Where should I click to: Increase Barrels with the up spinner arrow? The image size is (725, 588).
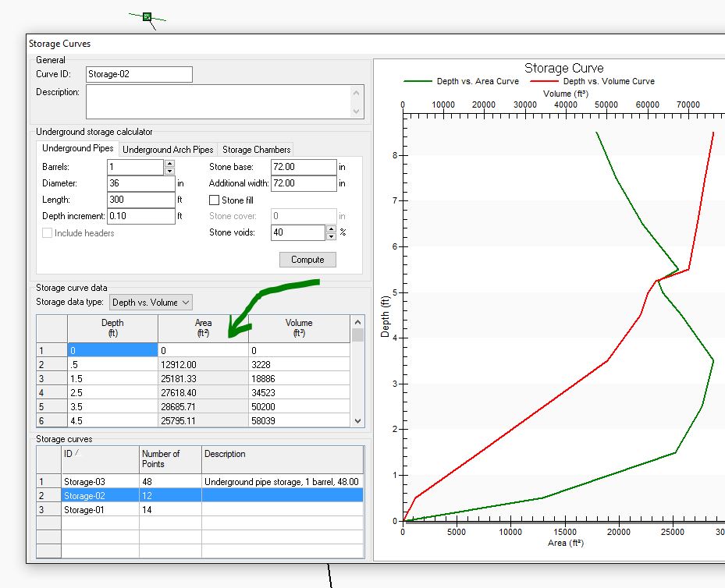(169, 163)
